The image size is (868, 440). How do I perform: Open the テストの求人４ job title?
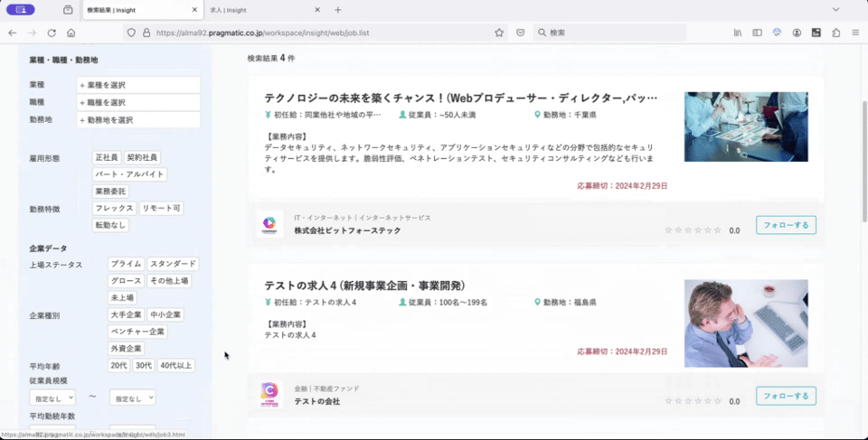[364, 286]
